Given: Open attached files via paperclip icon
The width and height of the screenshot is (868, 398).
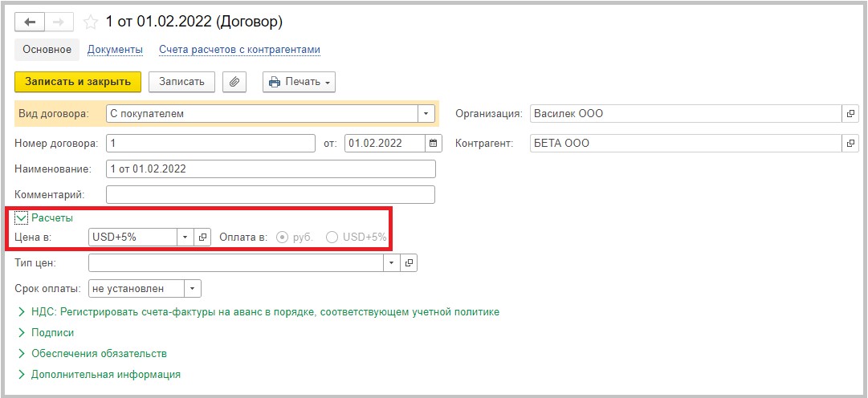Looking at the screenshot, I should (x=234, y=81).
